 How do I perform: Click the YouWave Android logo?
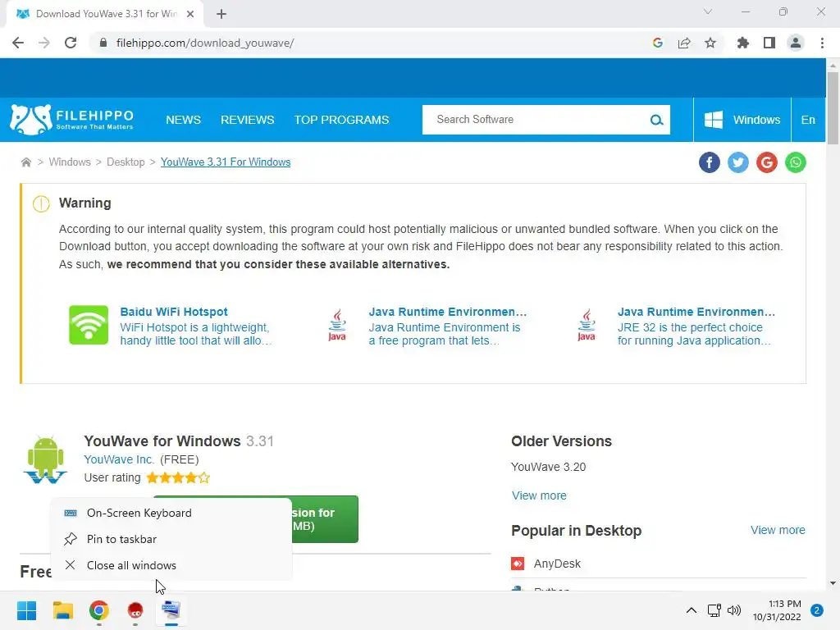tap(46, 459)
